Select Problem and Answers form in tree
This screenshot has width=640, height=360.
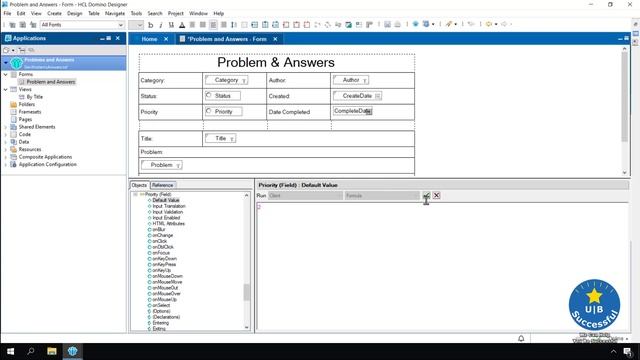51,82
